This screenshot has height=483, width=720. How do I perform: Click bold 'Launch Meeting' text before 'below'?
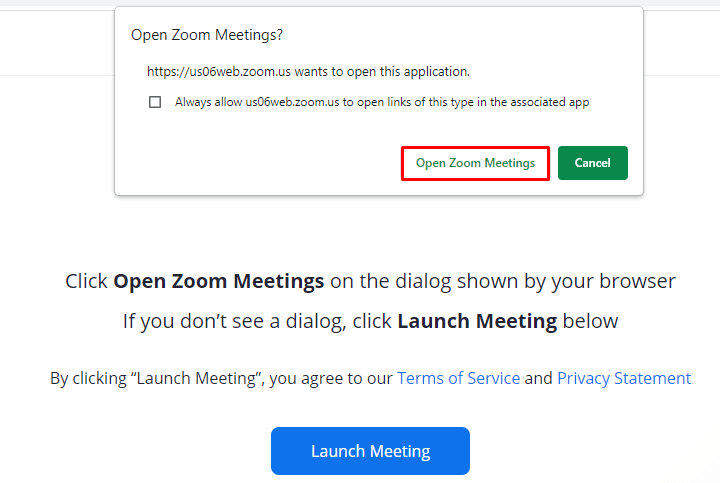pyautogui.click(x=477, y=321)
